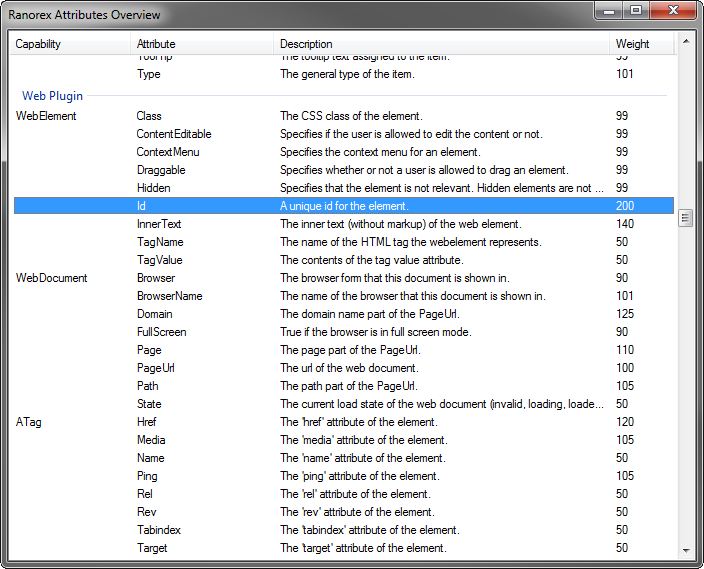Select the BrowserName attribute row

coord(344,296)
